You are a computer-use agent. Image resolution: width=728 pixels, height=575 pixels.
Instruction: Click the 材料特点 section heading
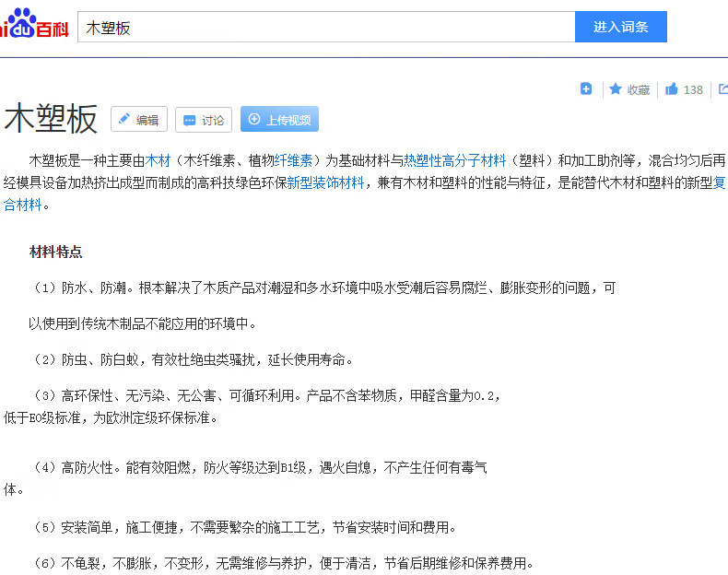(x=55, y=252)
